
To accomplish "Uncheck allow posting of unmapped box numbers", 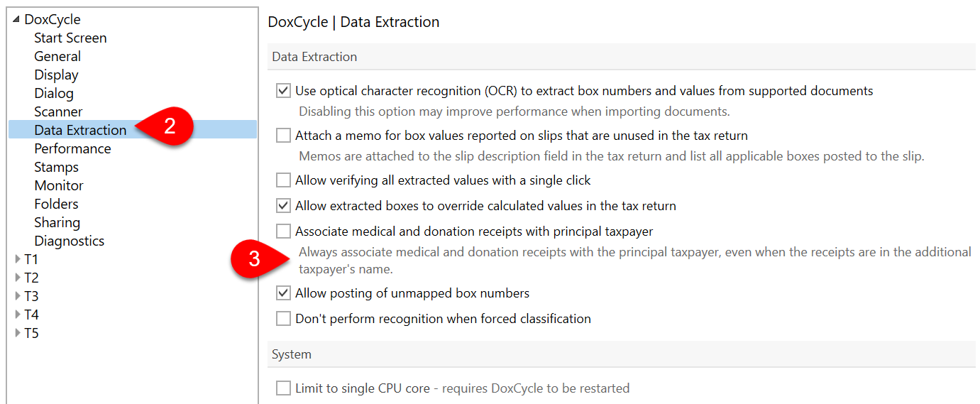I will coord(283,293).
